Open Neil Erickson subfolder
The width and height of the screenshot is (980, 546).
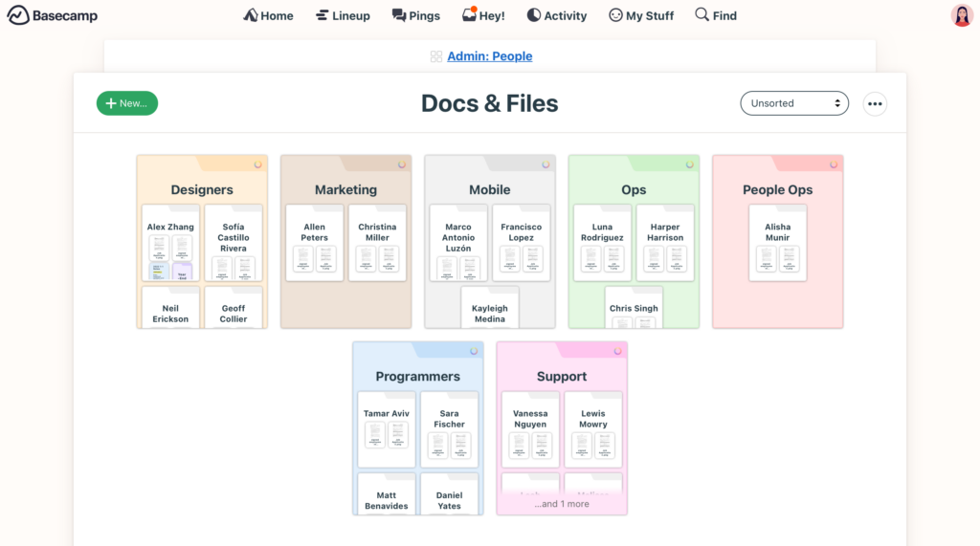[x=170, y=307]
